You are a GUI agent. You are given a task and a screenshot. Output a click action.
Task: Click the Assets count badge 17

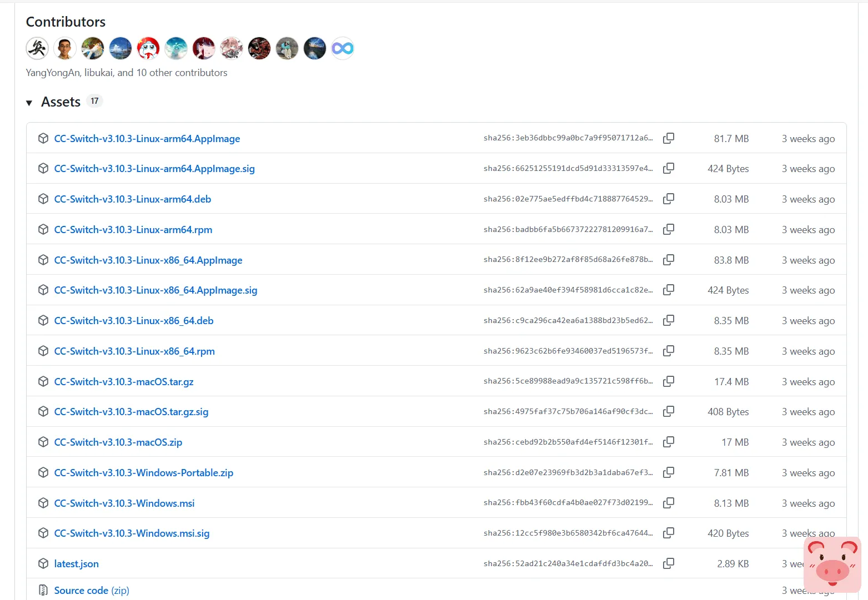(x=94, y=101)
